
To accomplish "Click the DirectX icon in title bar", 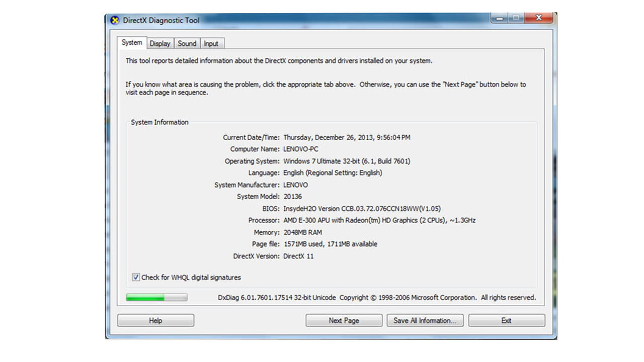I will click(115, 21).
